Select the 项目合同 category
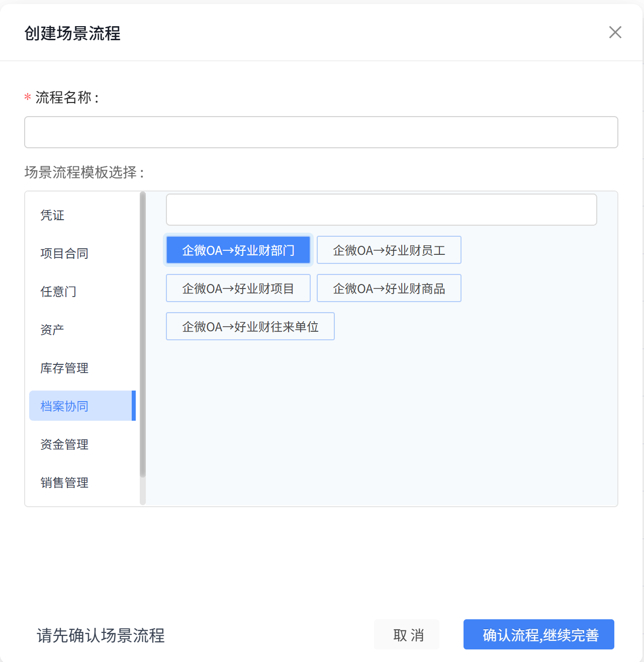 click(64, 253)
